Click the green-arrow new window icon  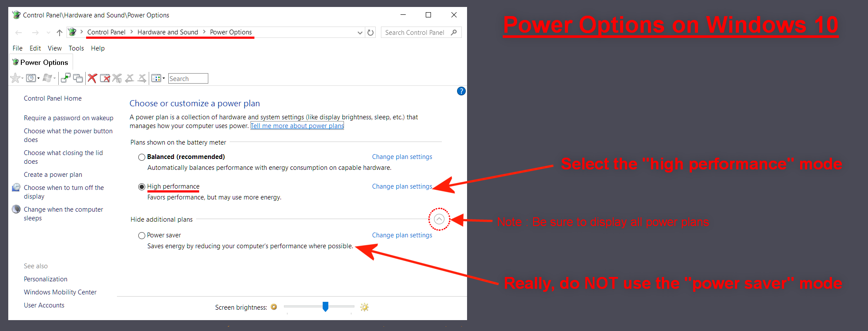pos(66,78)
